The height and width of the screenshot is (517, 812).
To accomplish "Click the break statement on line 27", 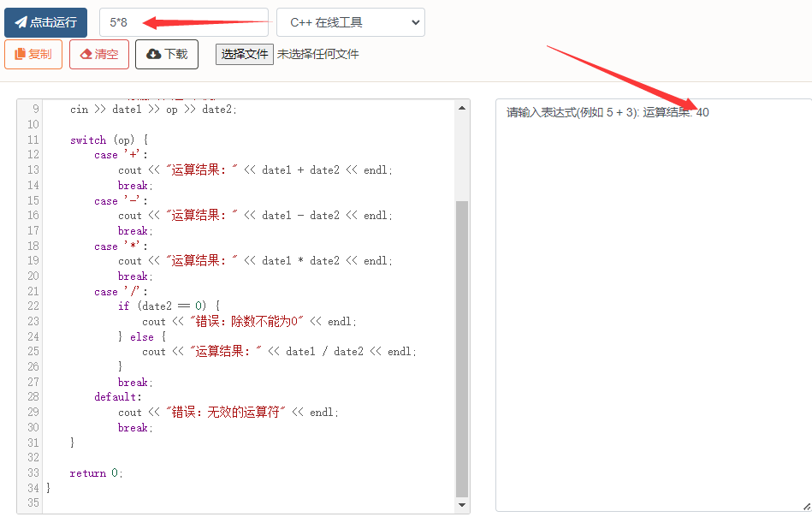I will pos(135,383).
